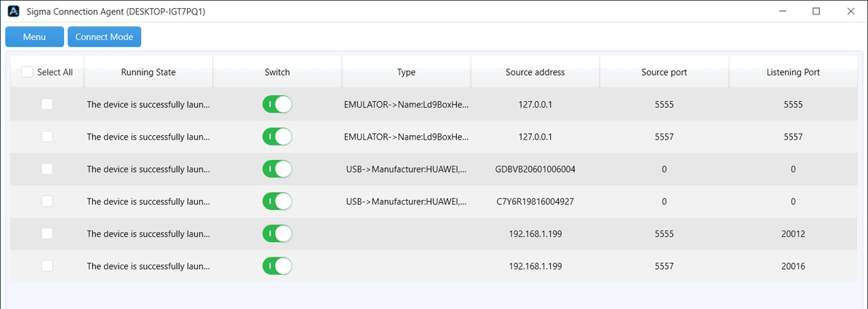Toggle the switch for device C7Y6R19816004927
The width and height of the screenshot is (868, 309).
[276, 201]
